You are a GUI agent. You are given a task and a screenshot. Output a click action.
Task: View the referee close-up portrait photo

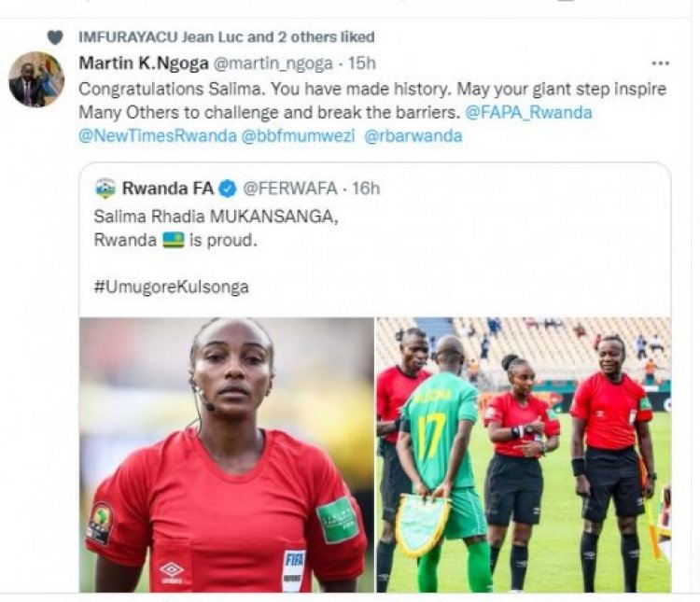227,455
